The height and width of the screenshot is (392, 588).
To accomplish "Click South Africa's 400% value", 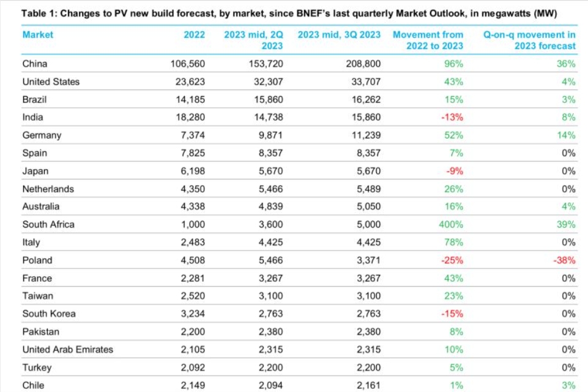I will tap(451, 225).
